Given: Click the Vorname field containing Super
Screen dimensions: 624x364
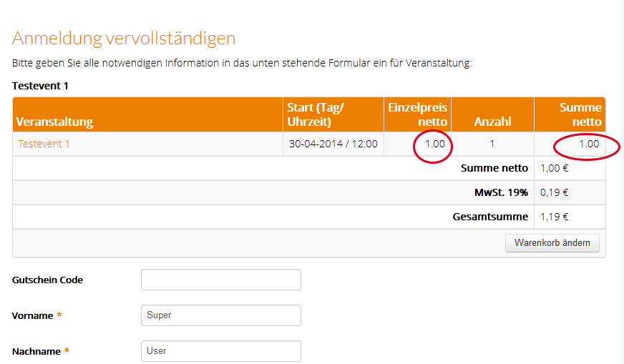Looking at the screenshot, I should pyautogui.click(x=220, y=315).
